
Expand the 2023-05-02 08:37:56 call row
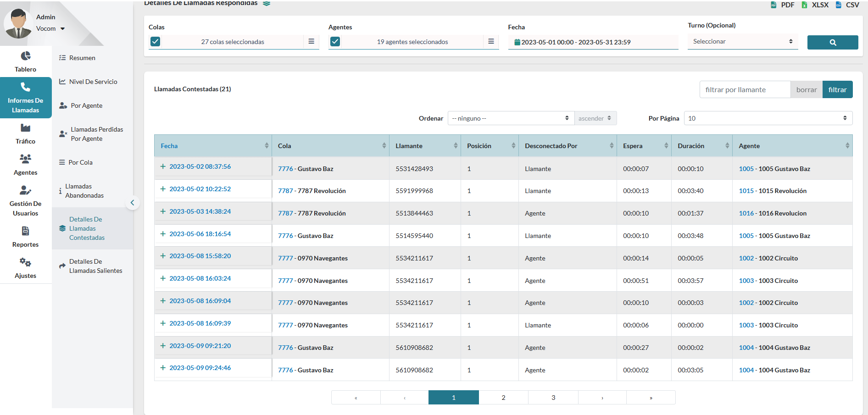[x=163, y=166]
